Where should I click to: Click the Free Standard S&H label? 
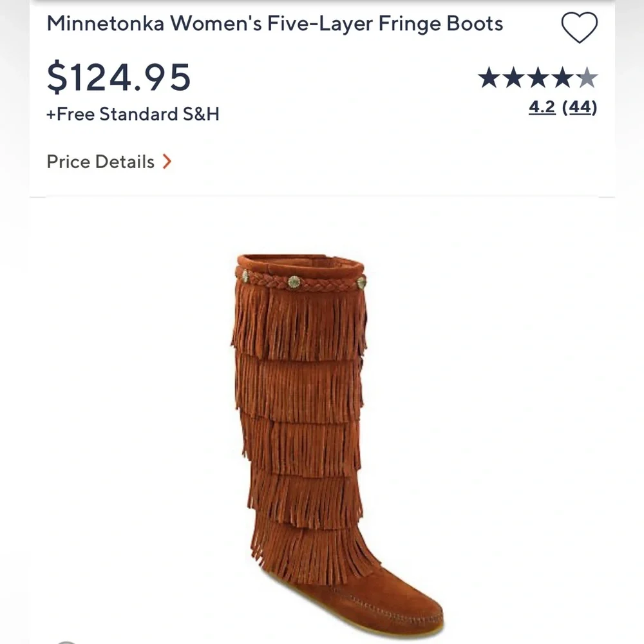click(x=133, y=114)
